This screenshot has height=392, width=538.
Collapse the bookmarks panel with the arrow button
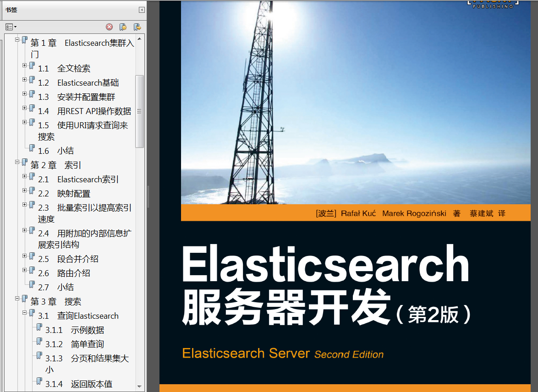tap(142, 10)
